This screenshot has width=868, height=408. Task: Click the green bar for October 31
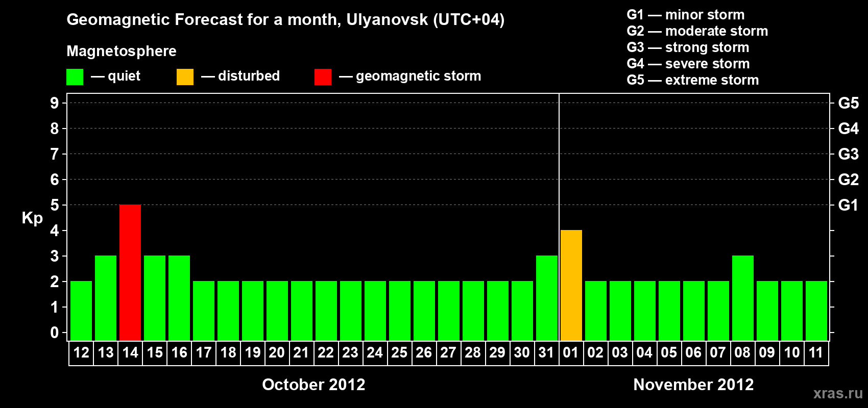tap(547, 298)
